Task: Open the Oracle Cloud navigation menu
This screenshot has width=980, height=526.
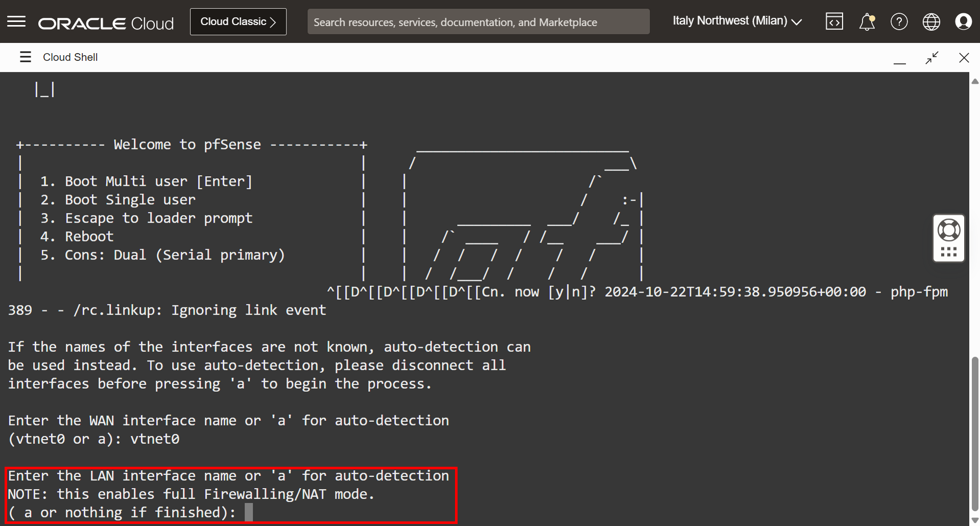Action: click(x=16, y=21)
